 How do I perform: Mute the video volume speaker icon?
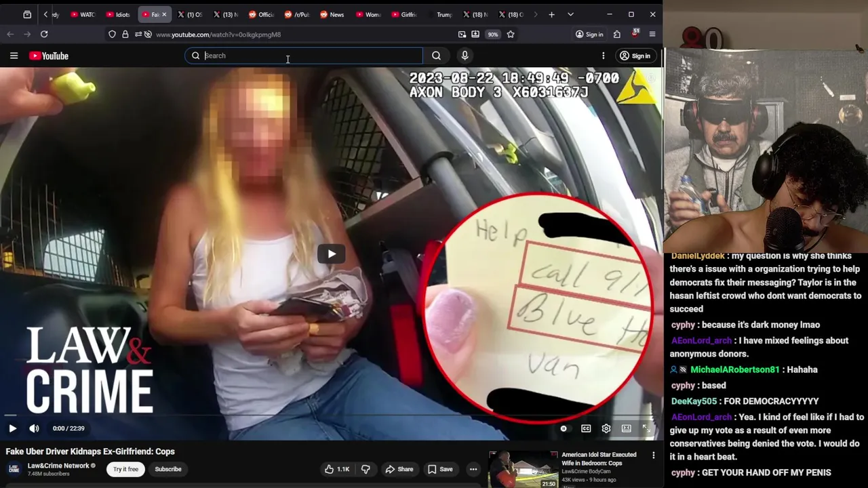[x=34, y=428]
